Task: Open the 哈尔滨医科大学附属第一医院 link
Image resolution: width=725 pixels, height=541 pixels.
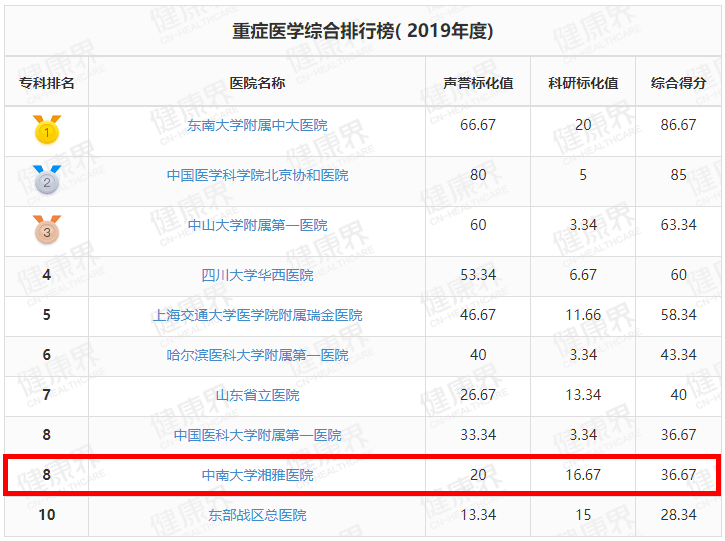Action: click(x=257, y=355)
